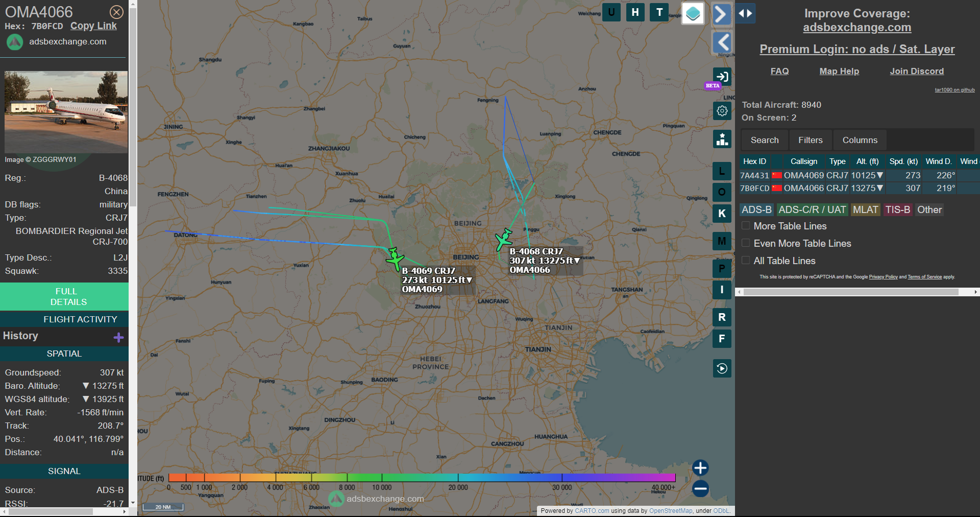
Task: Open the Map Help link
Action: (x=839, y=71)
